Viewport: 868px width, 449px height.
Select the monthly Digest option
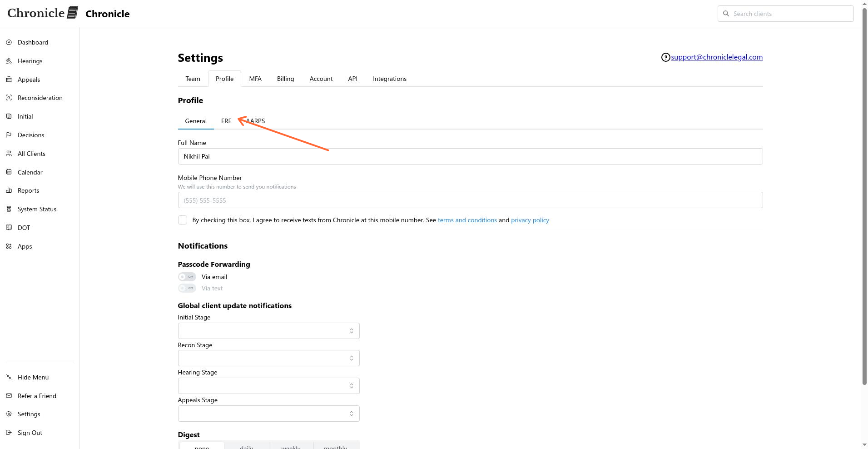[x=336, y=446]
